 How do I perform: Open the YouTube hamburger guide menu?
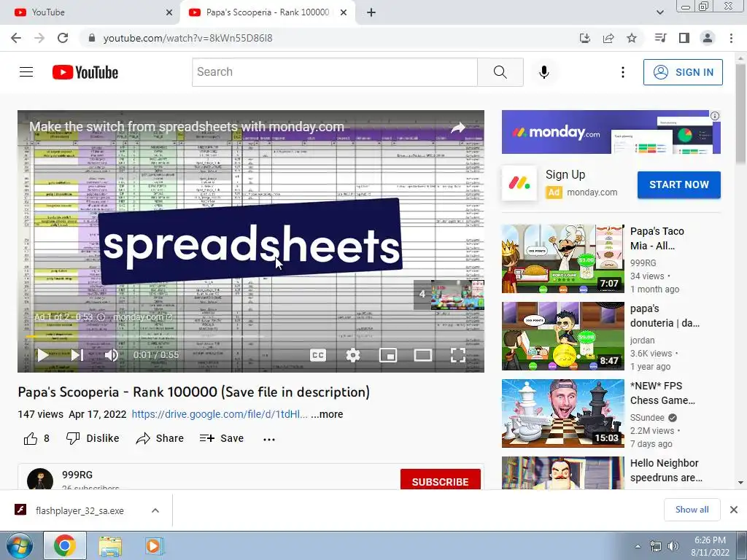(26, 72)
